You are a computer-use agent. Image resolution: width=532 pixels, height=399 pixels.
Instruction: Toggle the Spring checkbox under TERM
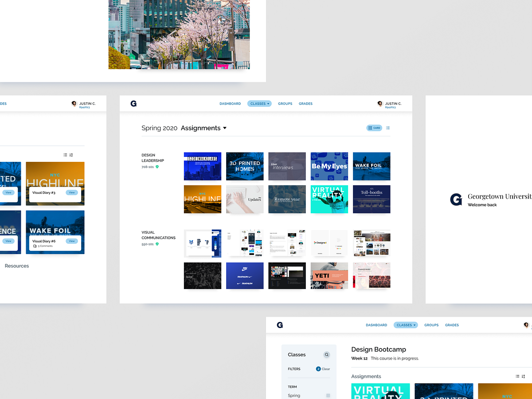coord(327,395)
